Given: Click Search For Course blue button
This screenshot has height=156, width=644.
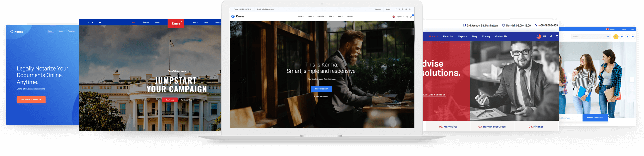Looking at the screenshot, I should click(595, 118).
